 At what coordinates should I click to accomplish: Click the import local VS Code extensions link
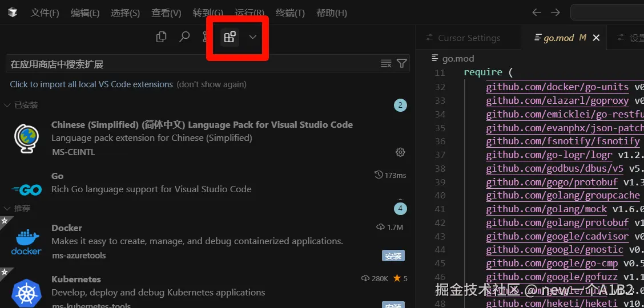91,84
